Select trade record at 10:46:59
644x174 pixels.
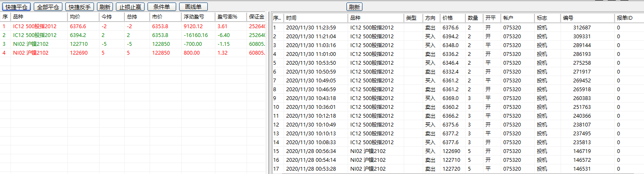click(458, 89)
